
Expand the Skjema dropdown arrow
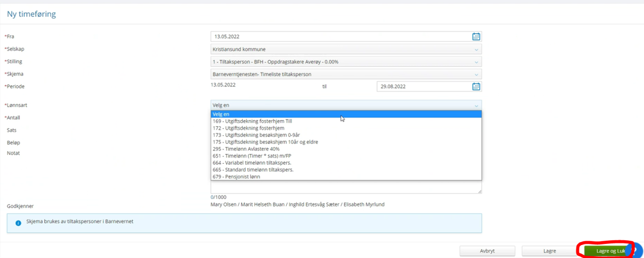pos(477,75)
